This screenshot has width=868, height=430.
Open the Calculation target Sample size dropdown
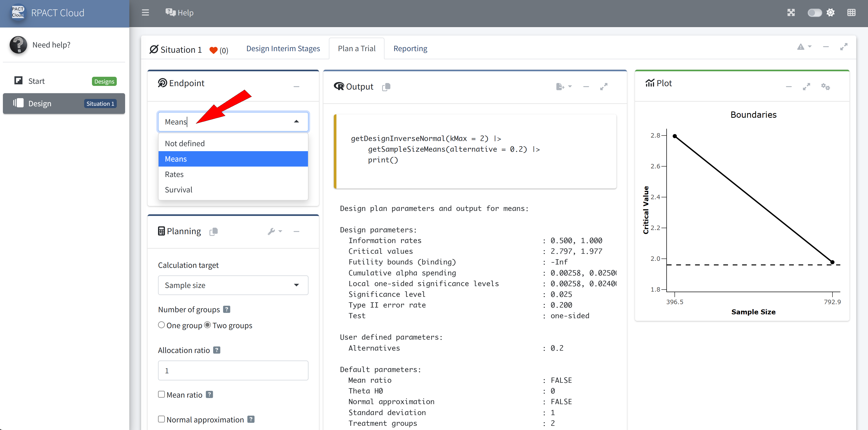(x=233, y=285)
